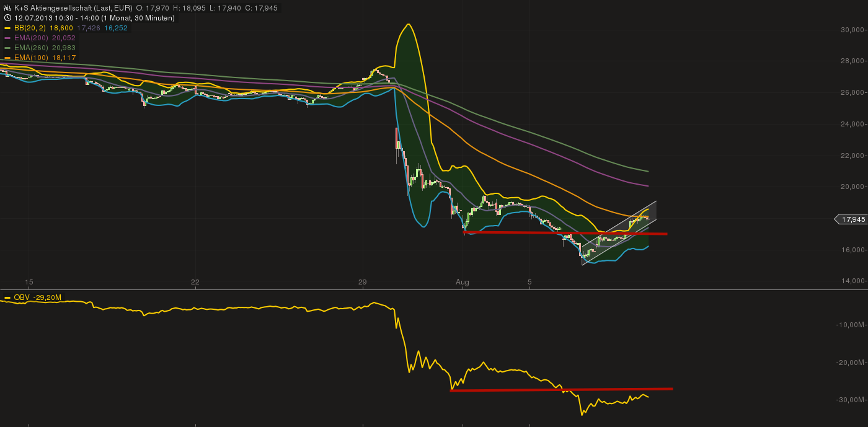Click the upper Bollinger value 18,600
The width and height of the screenshot is (868, 427).
[x=63, y=28]
